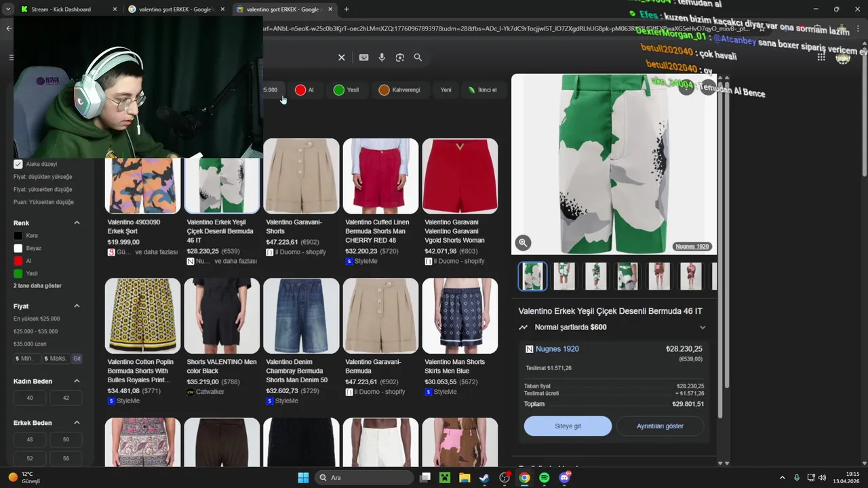The image size is (868, 488).
Task: Select the Kahverengi brown filter chip
Action: click(x=399, y=90)
